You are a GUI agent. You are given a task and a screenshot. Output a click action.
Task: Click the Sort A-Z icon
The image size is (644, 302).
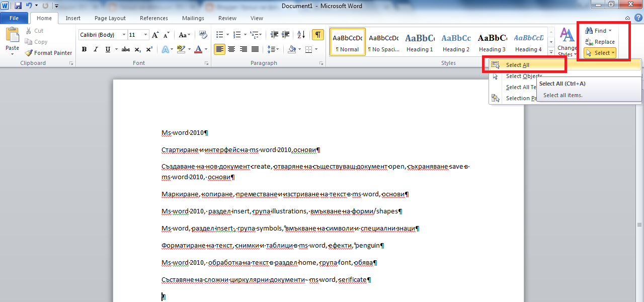pos(301,35)
